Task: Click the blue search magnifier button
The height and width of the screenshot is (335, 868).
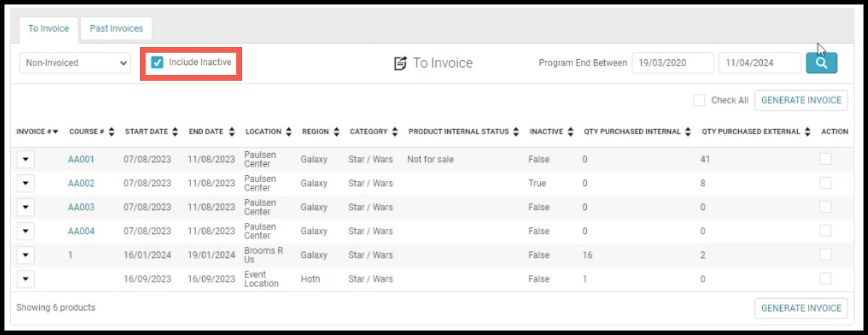Action: [x=822, y=63]
